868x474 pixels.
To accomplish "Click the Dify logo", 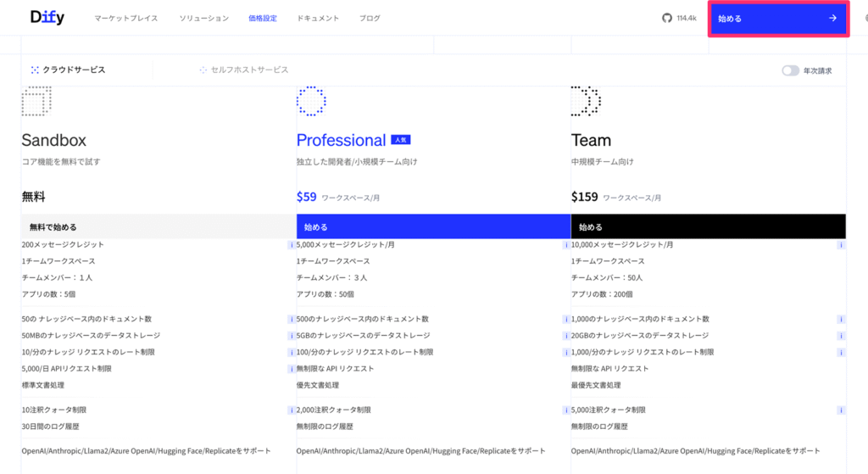I will pos(47,18).
